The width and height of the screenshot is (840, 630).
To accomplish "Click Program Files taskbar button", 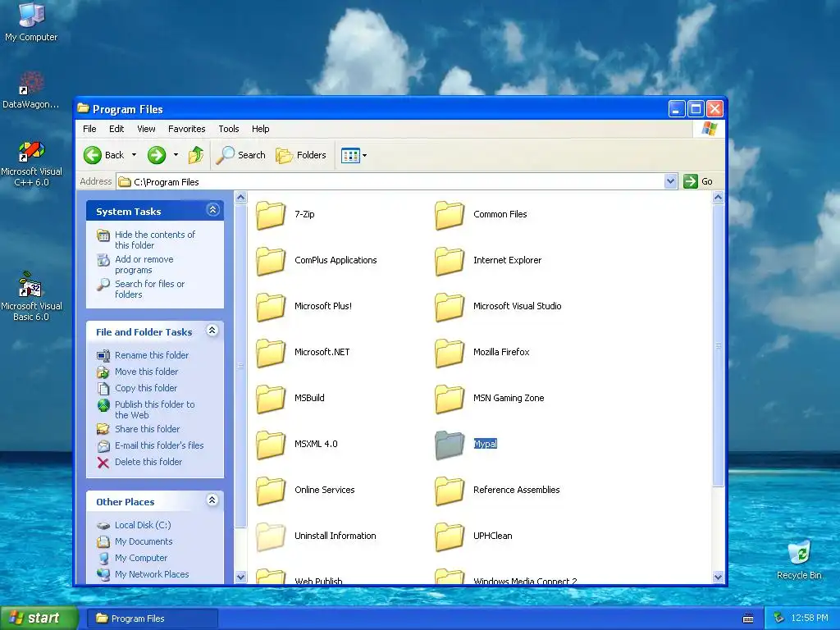I will tap(152, 619).
